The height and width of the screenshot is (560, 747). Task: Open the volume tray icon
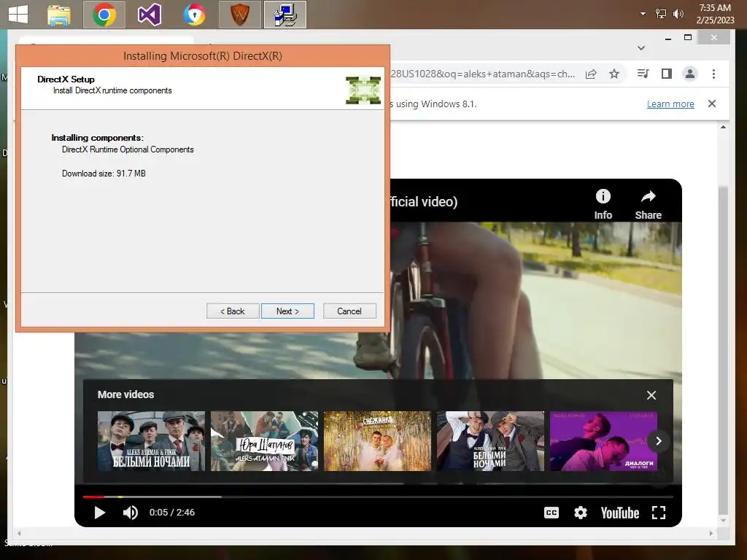678,14
